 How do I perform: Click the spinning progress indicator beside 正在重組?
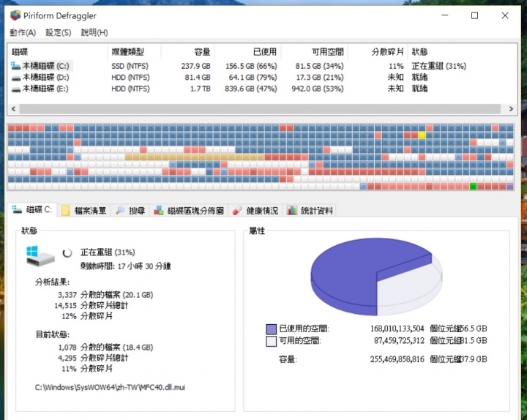[67, 252]
